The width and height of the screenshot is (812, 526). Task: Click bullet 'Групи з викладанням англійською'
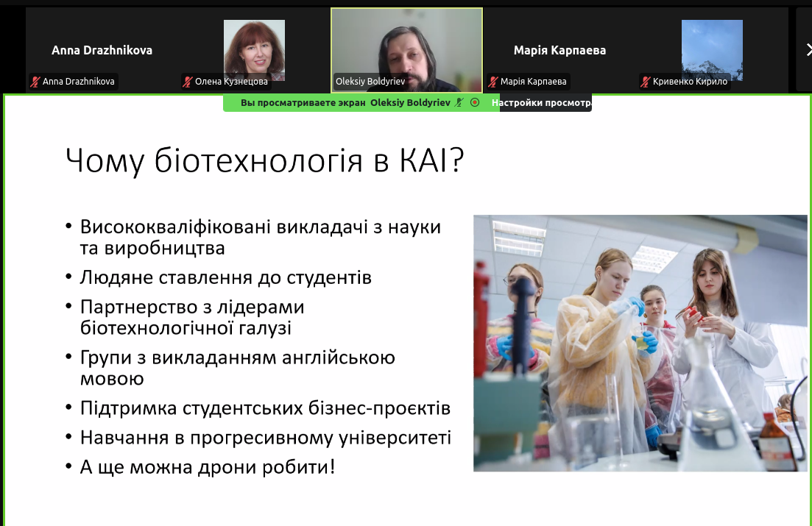pos(238,358)
